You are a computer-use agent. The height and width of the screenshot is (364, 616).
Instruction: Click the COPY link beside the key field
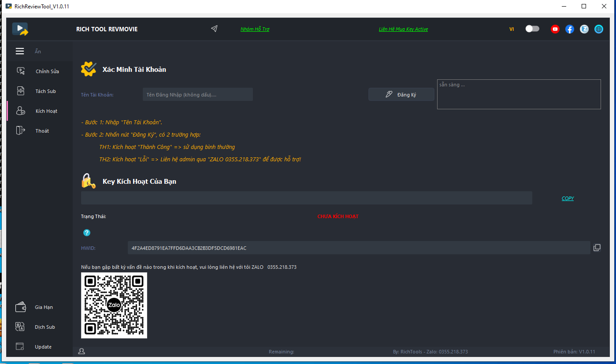[568, 198]
